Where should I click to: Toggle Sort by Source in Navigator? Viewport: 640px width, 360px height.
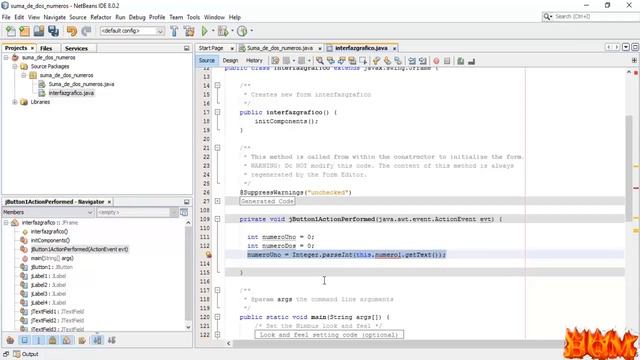click(112, 340)
